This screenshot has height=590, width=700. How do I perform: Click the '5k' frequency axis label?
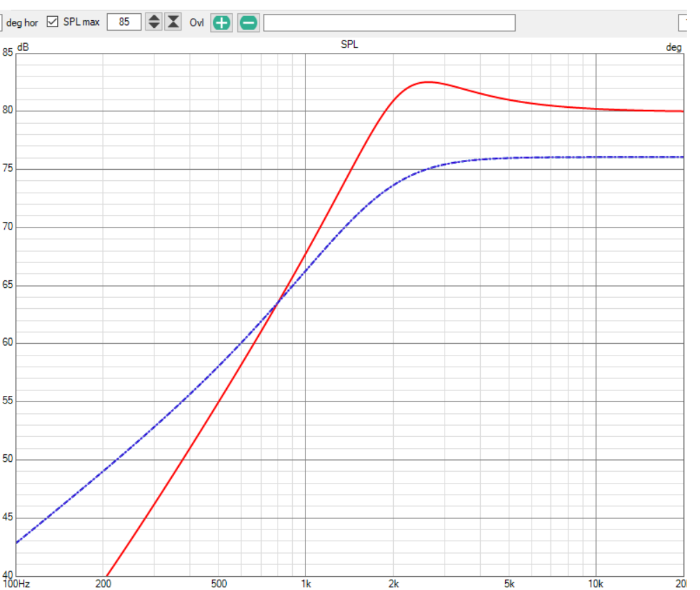point(509,584)
